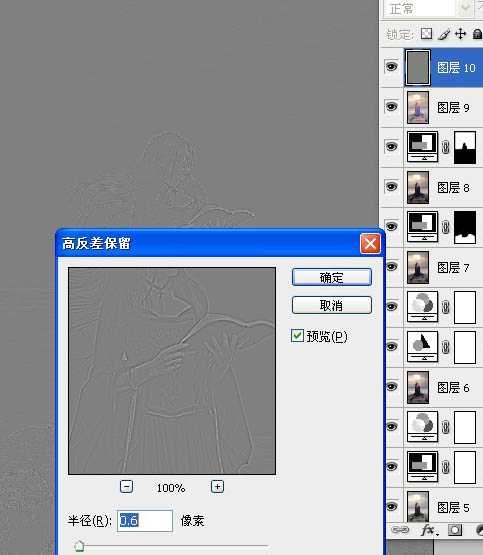483x555 pixels.
Task: Click the 图层 6 layer name
Action: pyautogui.click(x=453, y=388)
